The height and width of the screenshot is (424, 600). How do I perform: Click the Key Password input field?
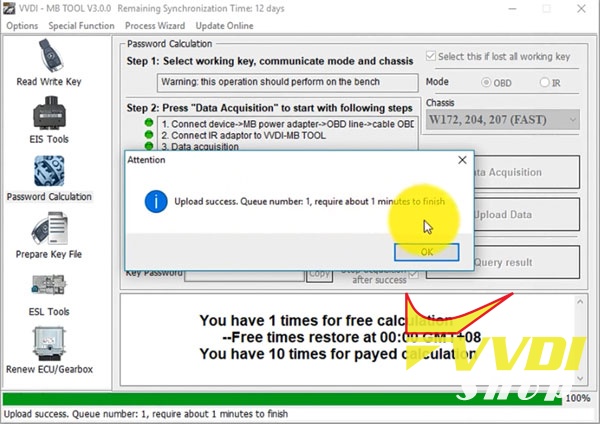(244, 275)
